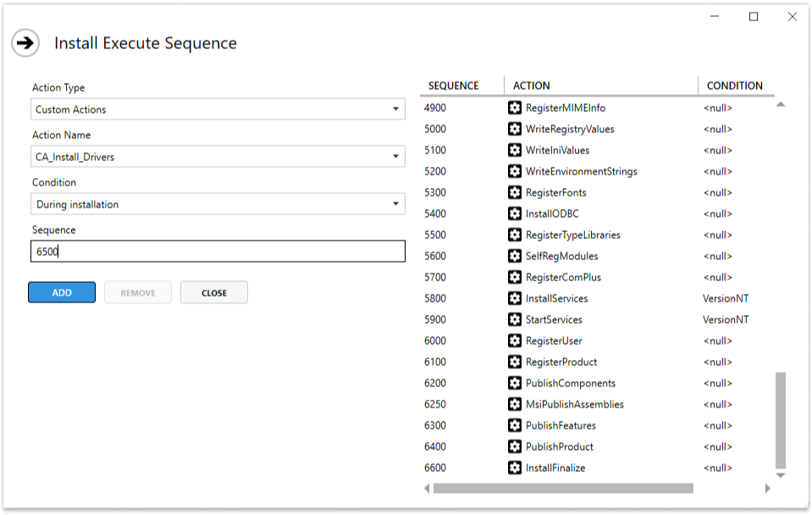Click the gear icon for RegisterMIMEInfo
Image resolution: width=812 pixels, height=515 pixels.
point(514,108)
